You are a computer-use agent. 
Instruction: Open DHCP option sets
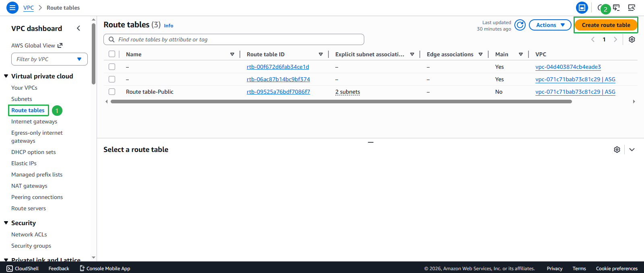point(33,152)
